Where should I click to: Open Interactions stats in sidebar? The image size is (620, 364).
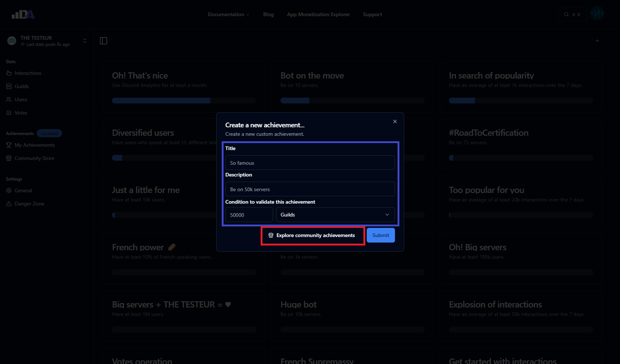point(28,73)
